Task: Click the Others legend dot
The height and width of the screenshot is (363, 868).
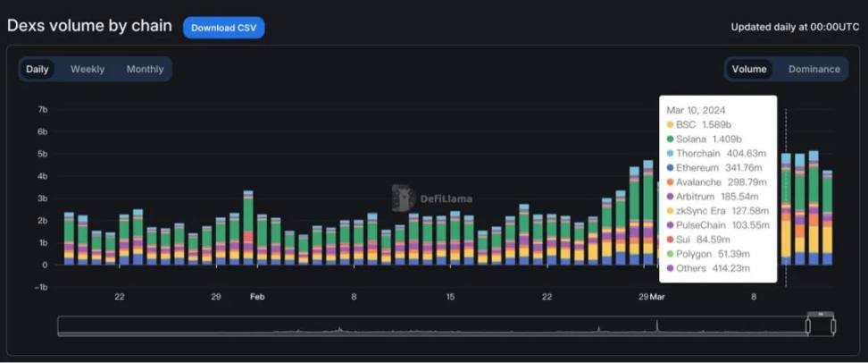Action: 671,267
